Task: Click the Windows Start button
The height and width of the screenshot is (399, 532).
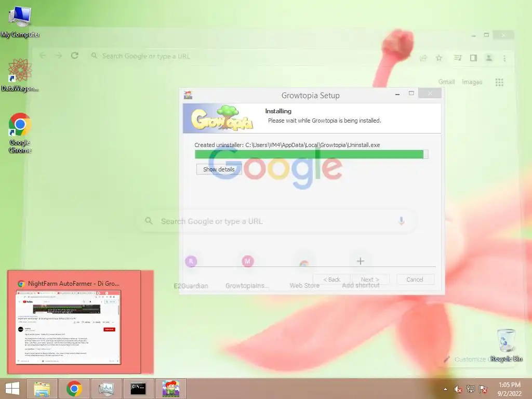Action: [x=12, y=389]
